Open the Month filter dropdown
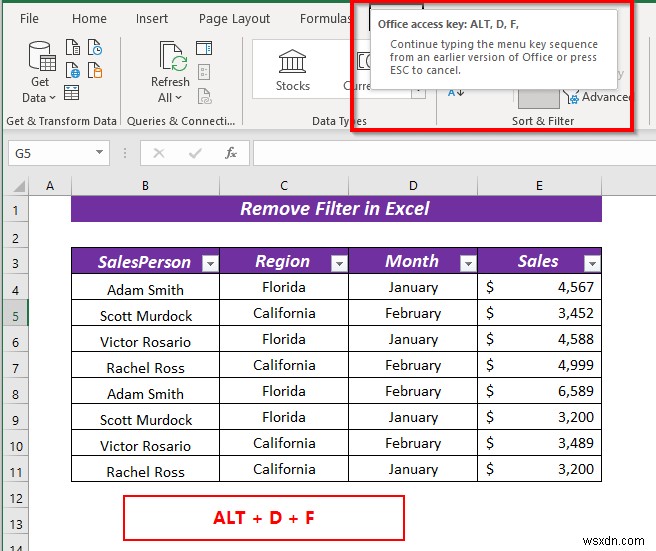 468,264
